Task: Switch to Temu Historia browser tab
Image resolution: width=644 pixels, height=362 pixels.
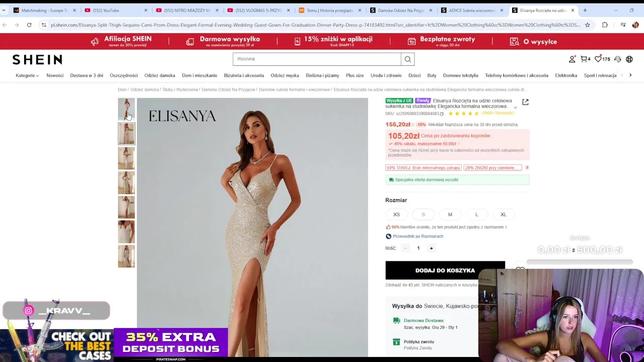Action: pos(330,10)
